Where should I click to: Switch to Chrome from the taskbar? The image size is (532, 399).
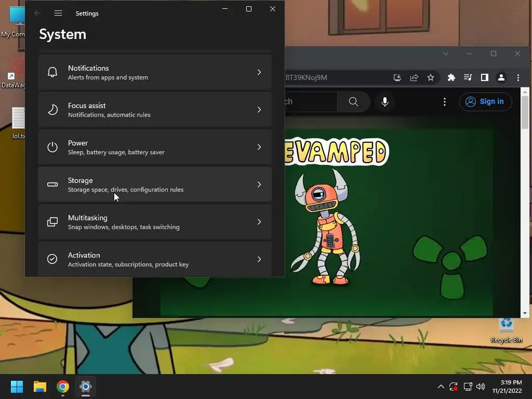63,387
